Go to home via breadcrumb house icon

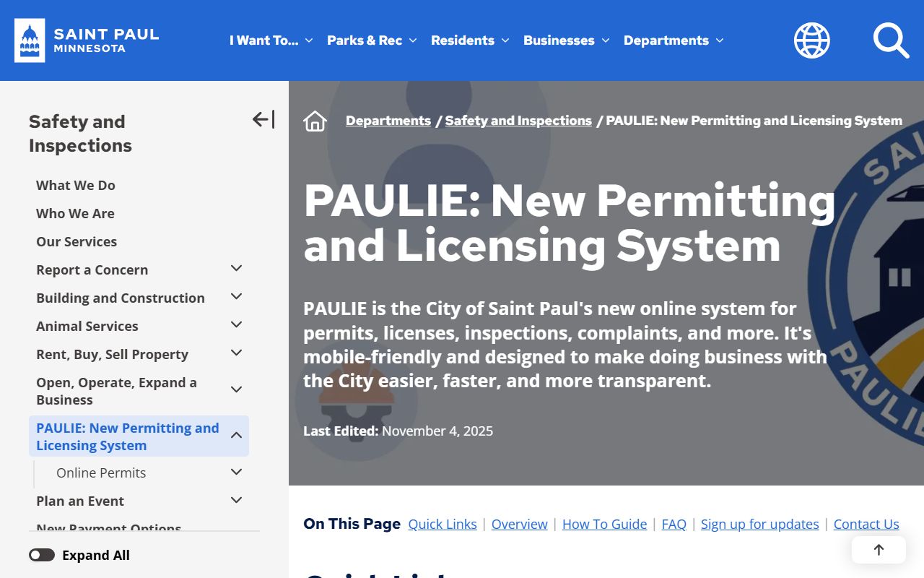click(x=315, y=121)
